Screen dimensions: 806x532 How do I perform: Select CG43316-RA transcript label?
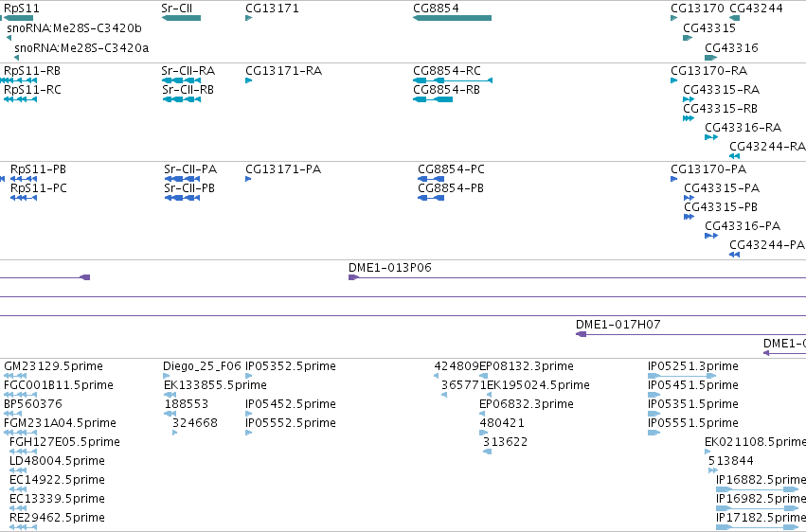coord(743,128)
